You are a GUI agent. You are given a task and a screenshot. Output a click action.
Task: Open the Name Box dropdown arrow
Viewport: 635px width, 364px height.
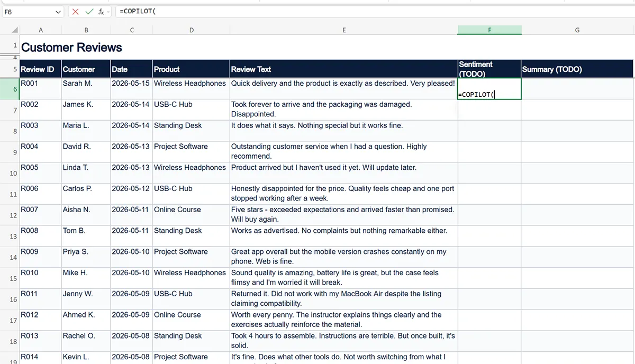[x=58, y=12]
